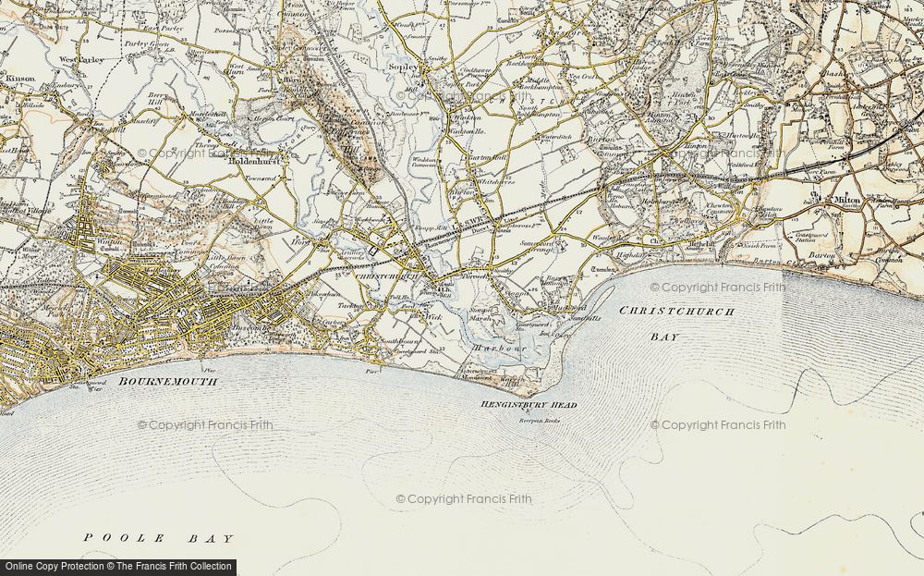Click the HENGISTBURY HEAD label
Screen dimensions: 924x576
(x=529, y=405)
